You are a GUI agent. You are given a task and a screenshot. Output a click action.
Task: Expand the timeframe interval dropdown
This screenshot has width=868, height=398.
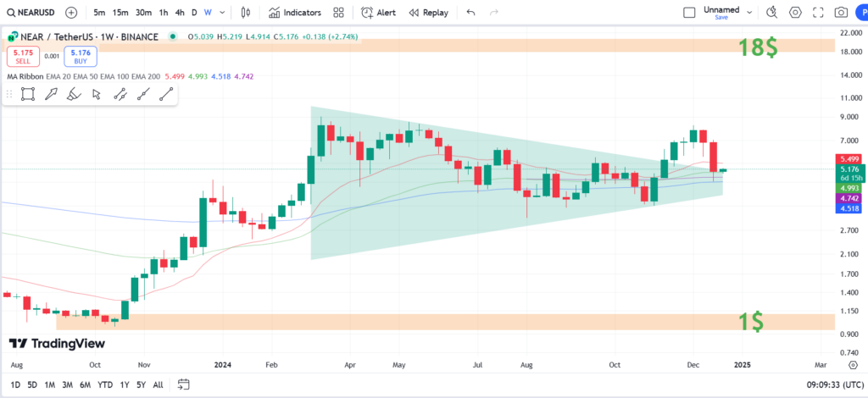tap(223, 13)
